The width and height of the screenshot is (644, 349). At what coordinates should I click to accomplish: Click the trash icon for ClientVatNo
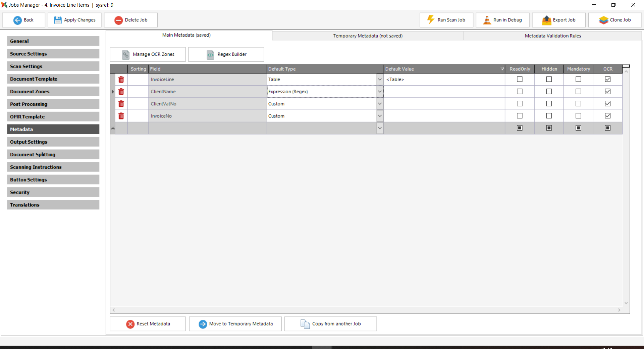[121, 104]
